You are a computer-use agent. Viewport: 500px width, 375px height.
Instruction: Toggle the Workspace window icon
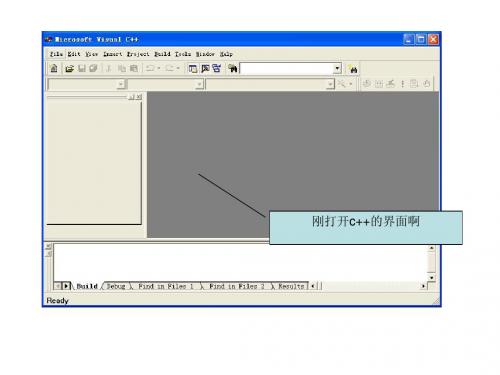click(193, 68)
